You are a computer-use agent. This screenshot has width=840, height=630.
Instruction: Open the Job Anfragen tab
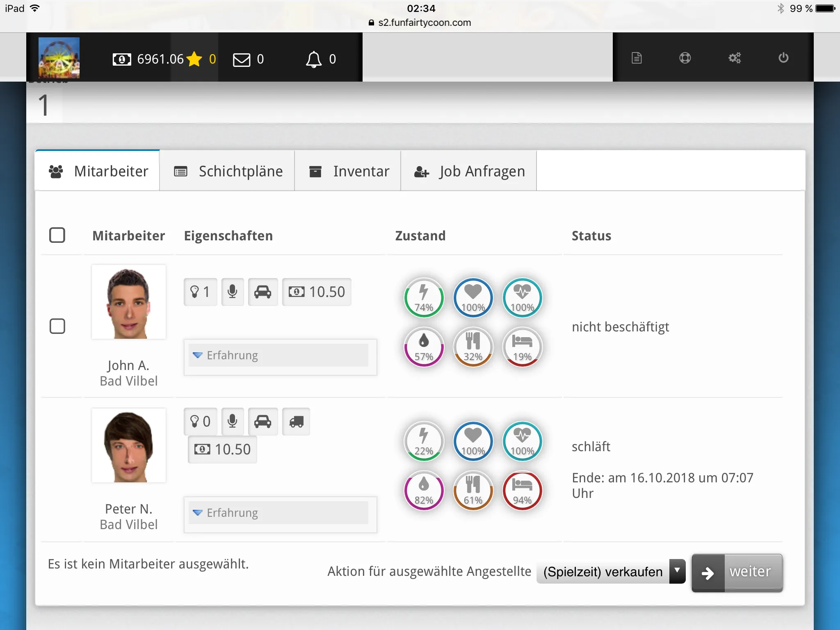469,171
